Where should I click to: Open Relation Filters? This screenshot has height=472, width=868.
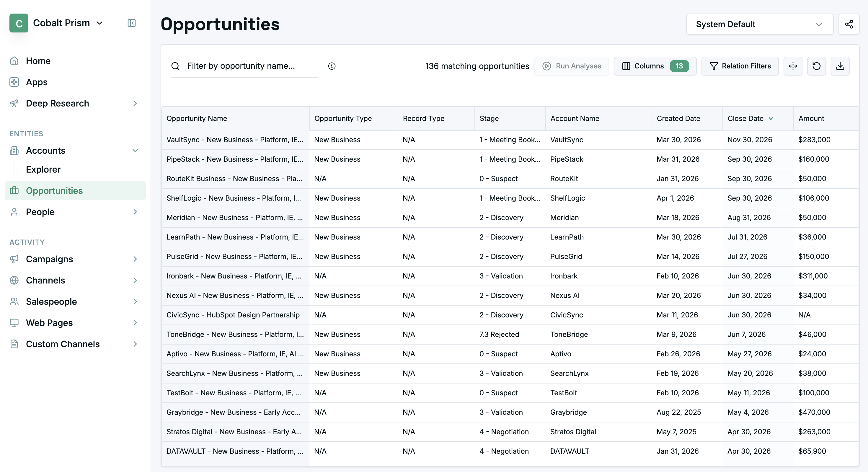click(x=740, y=66)
